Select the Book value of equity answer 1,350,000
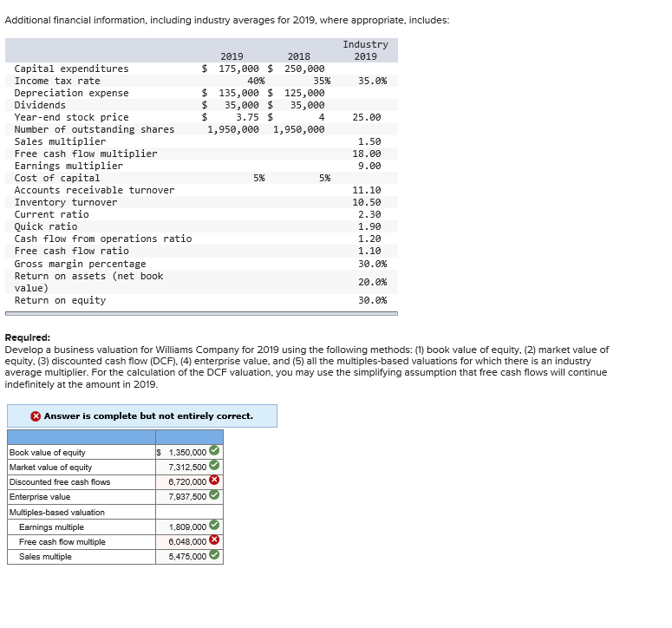The width and height of the screenshot is (672, 628). coord(187,453)
